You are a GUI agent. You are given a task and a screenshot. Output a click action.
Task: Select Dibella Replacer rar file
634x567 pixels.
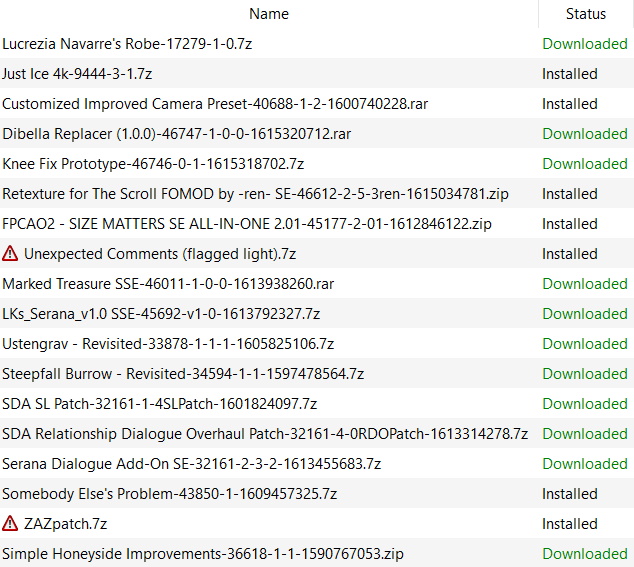pyautogui.click(x=317, y=133)
